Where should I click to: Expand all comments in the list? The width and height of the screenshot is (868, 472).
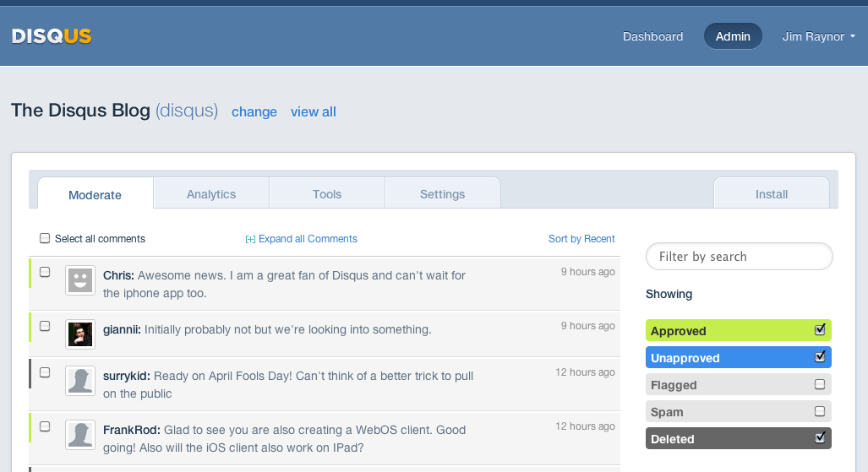pyautogui.click(x=308, y=239)
